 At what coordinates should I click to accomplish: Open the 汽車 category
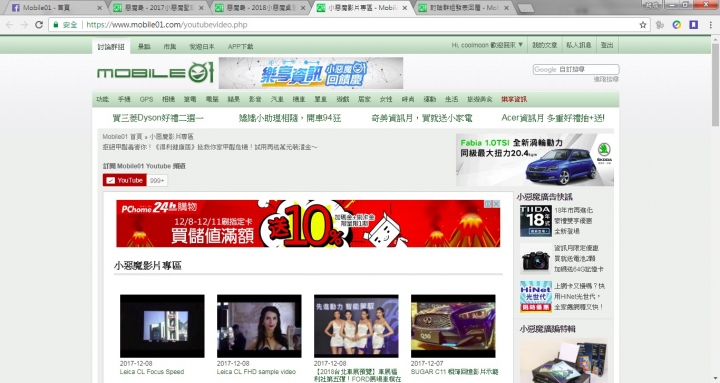[277, 99]
